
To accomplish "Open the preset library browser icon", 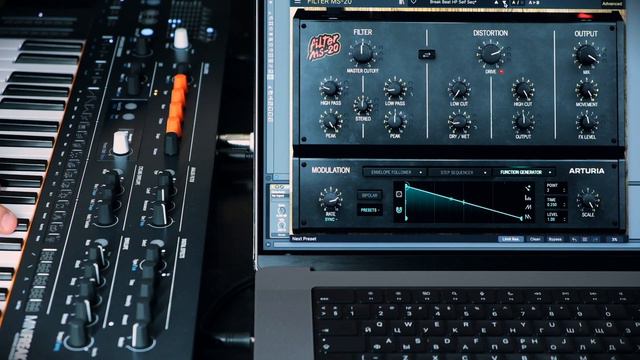I will 402,2.
